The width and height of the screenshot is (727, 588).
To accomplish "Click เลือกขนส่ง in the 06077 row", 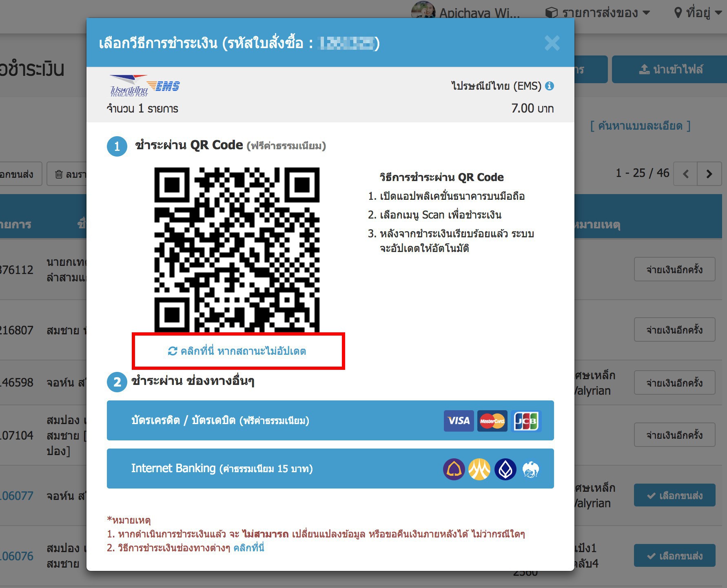I will [x=674, y=495].
